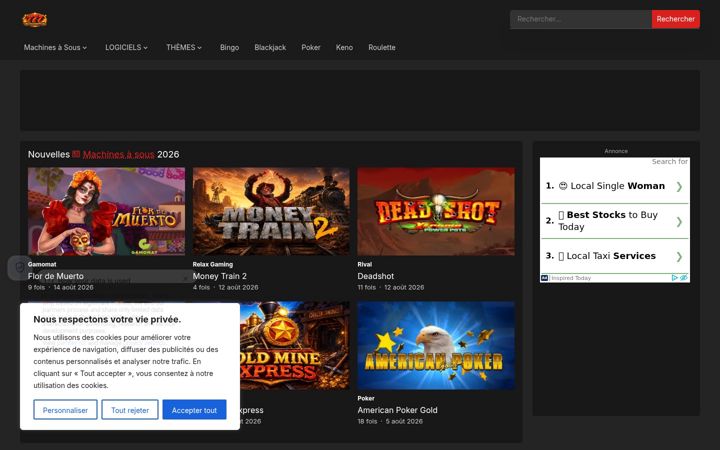Viewport: 720px width, 450px height.
Task: Click the Local Taxi Services ad text
Action: coord(607,256)
